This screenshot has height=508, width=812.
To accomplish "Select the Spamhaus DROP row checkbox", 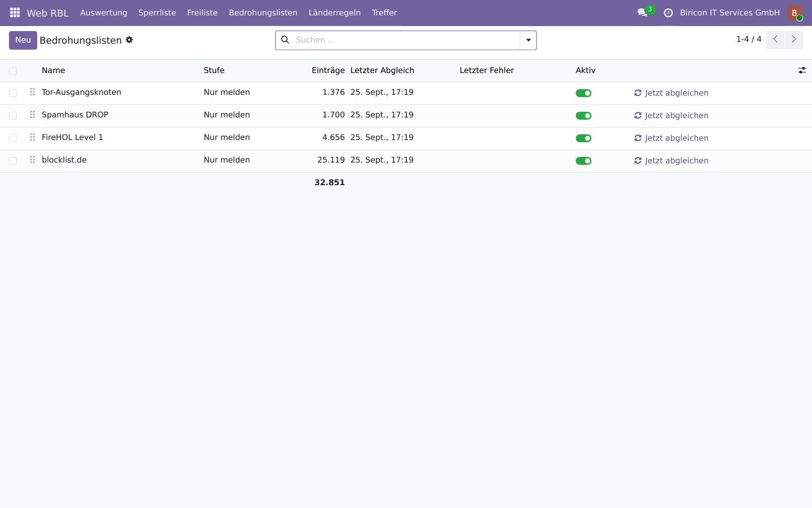I will [x=13, y=116].
